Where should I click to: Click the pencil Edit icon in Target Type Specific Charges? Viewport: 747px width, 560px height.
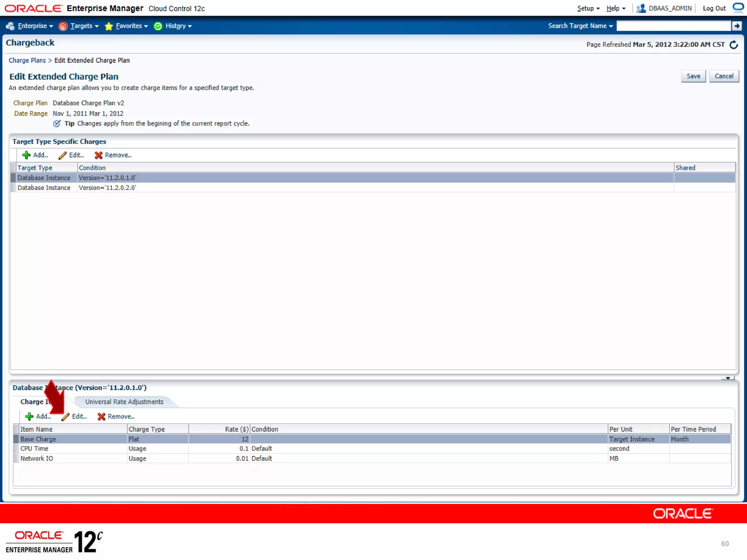63,155
